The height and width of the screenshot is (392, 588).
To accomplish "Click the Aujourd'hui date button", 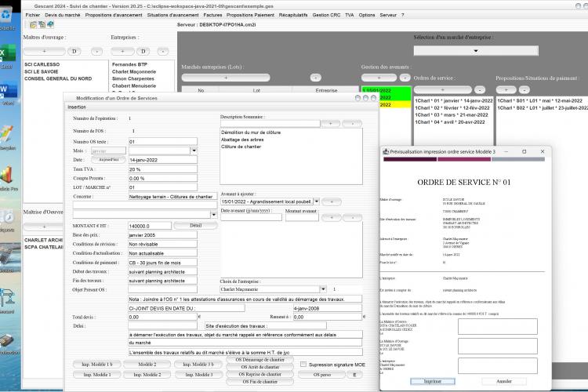I will (109, 159).
